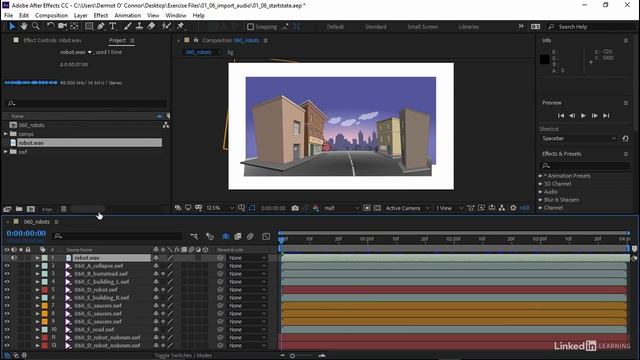This screenshot has height=360, width=640.
Task: Switch to the Standard workspace
Action: coord(376,27)
